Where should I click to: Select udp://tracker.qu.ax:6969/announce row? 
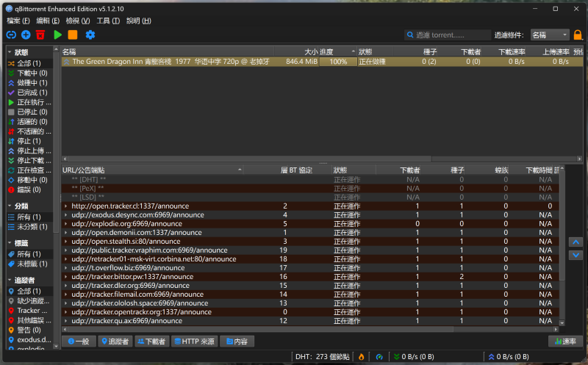[x=310, y=321]
